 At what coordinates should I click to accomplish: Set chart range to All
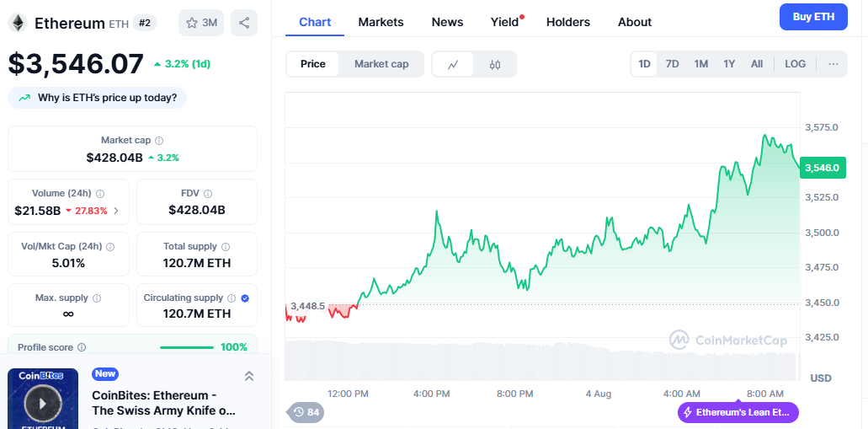pyautogui.click(x=757, y=64)
